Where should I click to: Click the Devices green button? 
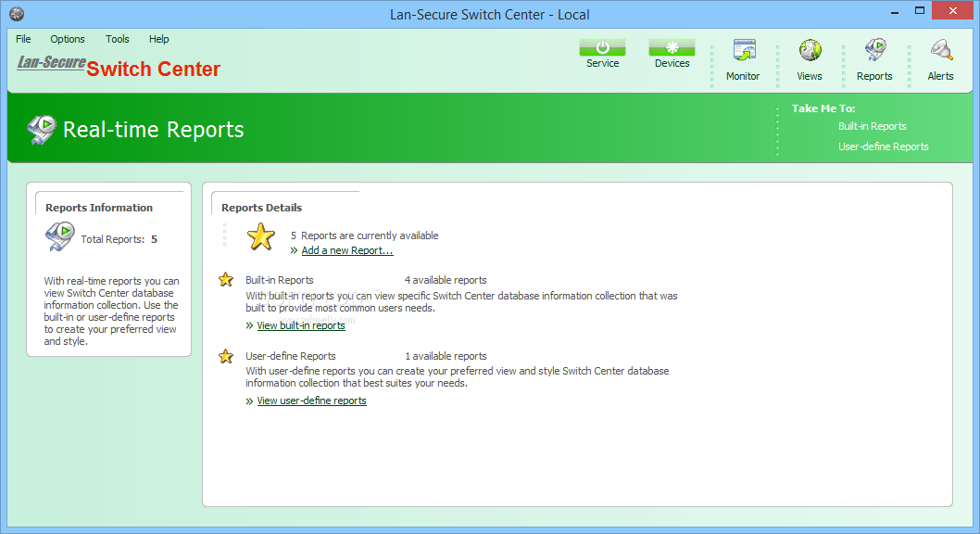(672, 47)
